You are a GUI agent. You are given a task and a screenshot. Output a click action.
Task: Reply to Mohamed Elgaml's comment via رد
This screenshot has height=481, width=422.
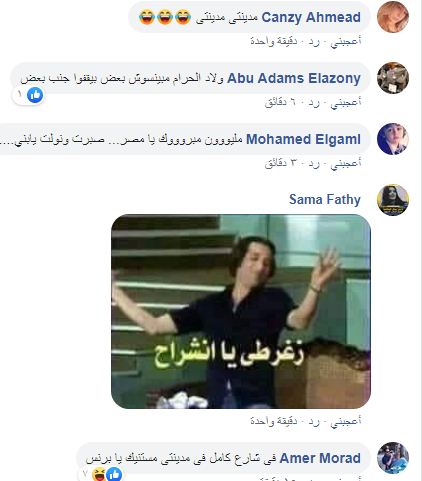pos(314,163)
